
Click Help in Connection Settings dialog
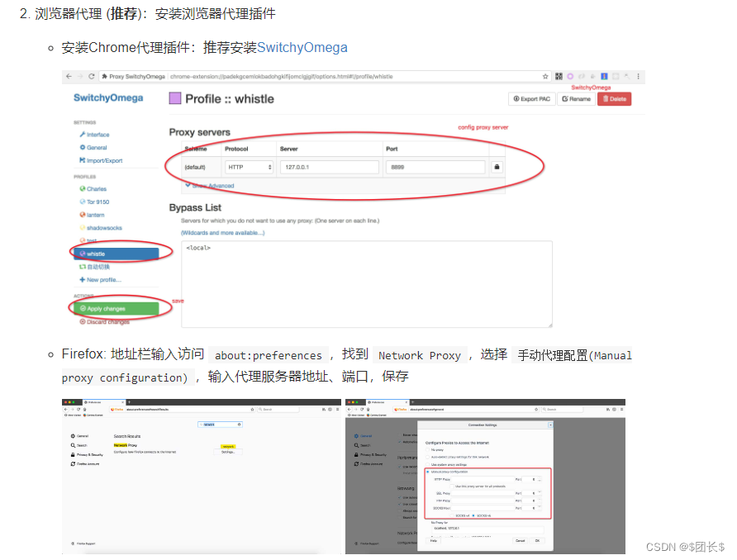click(x=434, y=541)
